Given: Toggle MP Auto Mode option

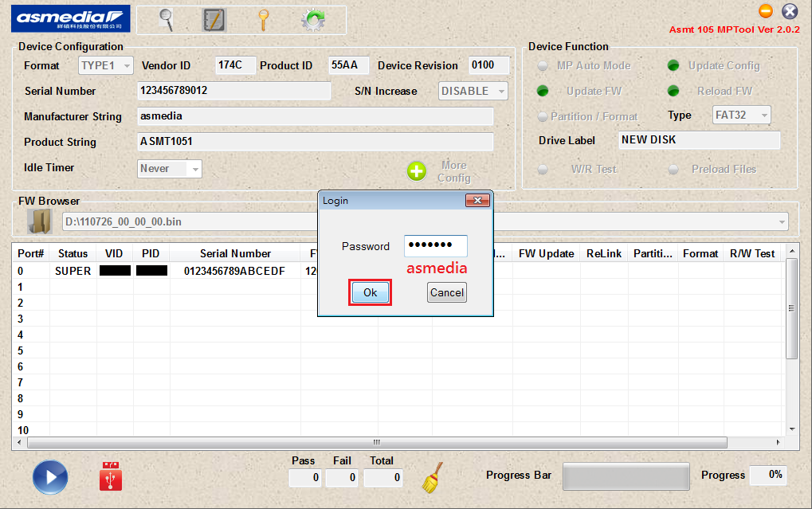Looking at the screenshot, I should (543, 66).
